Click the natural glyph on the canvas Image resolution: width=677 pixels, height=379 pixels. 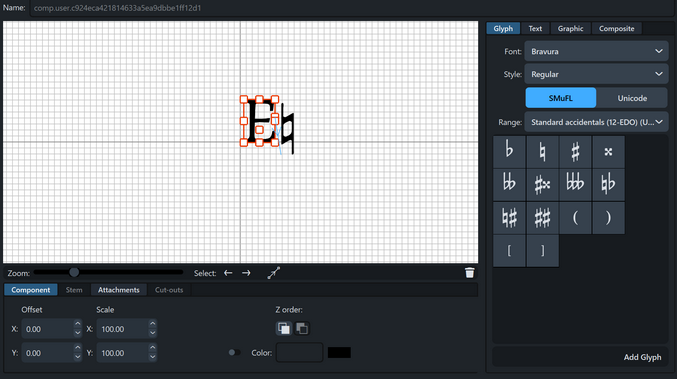tap(288, 129)
